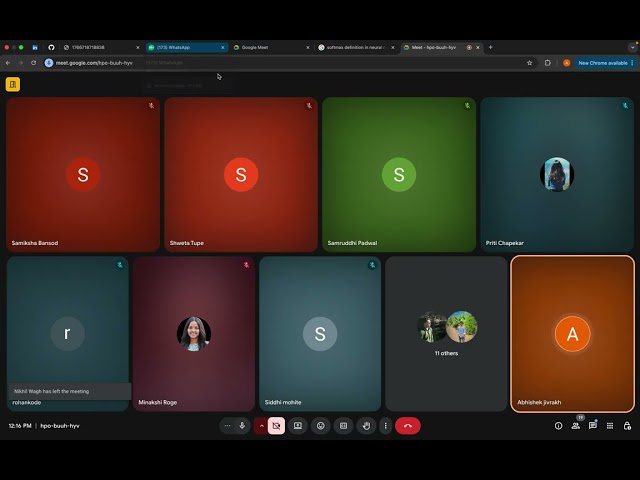Open the activities panel
The height and width of the screenshot is (480, 640).
click(610, 426)
